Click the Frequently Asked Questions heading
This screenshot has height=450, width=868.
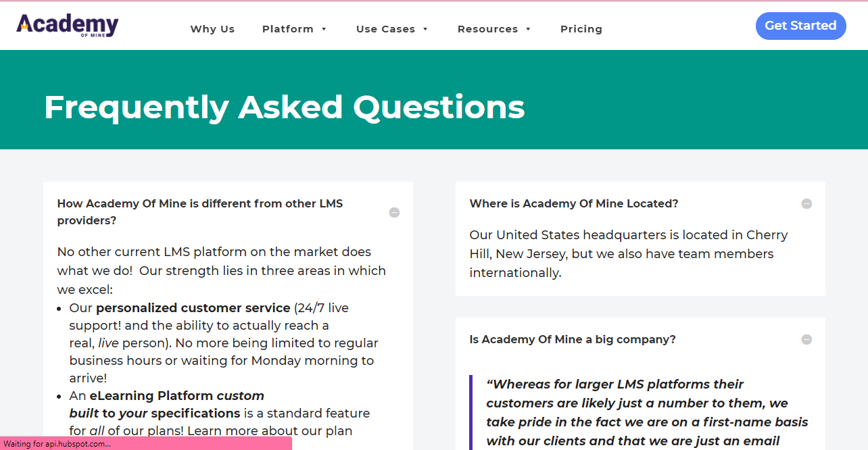(x=285, y=107)
